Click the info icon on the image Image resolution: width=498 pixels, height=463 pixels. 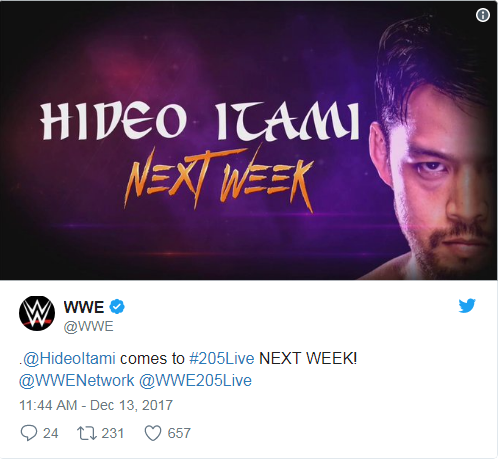click(483, 15)
